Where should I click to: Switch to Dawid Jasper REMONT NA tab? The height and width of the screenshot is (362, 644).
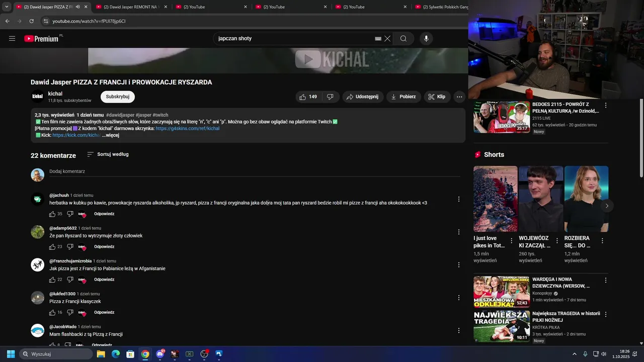[131, 7]
